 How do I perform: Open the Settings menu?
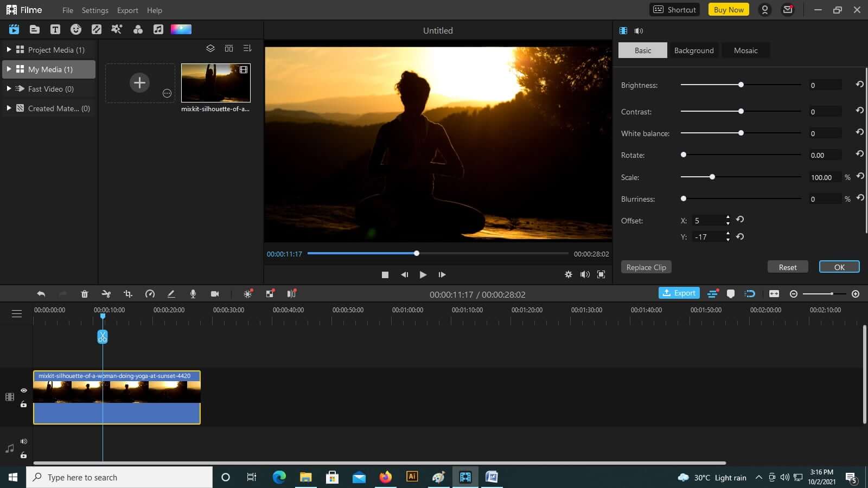pos(95,10)
